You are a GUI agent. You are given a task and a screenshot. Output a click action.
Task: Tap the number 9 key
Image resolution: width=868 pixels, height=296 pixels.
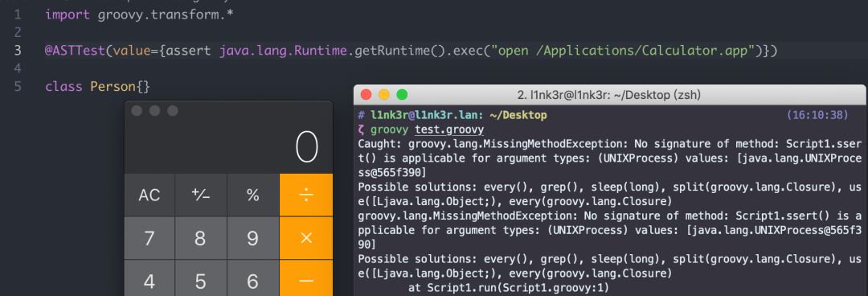(252, 238)
